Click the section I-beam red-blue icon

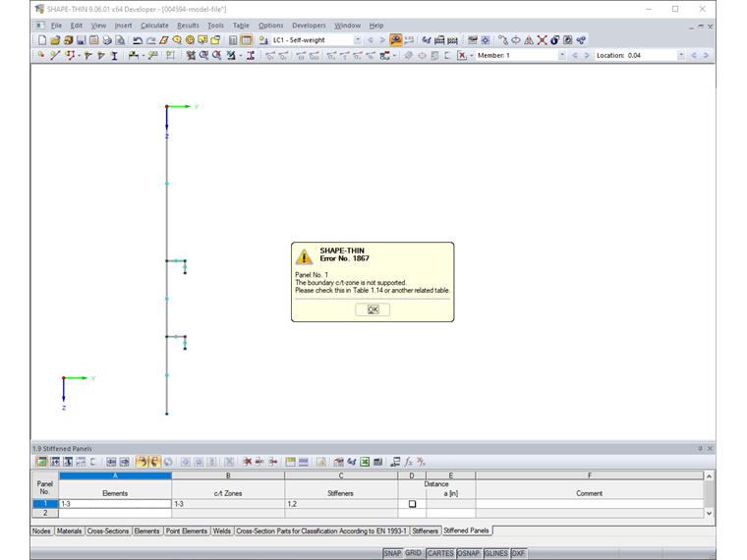pyautogui.click(x=251, y=56)
